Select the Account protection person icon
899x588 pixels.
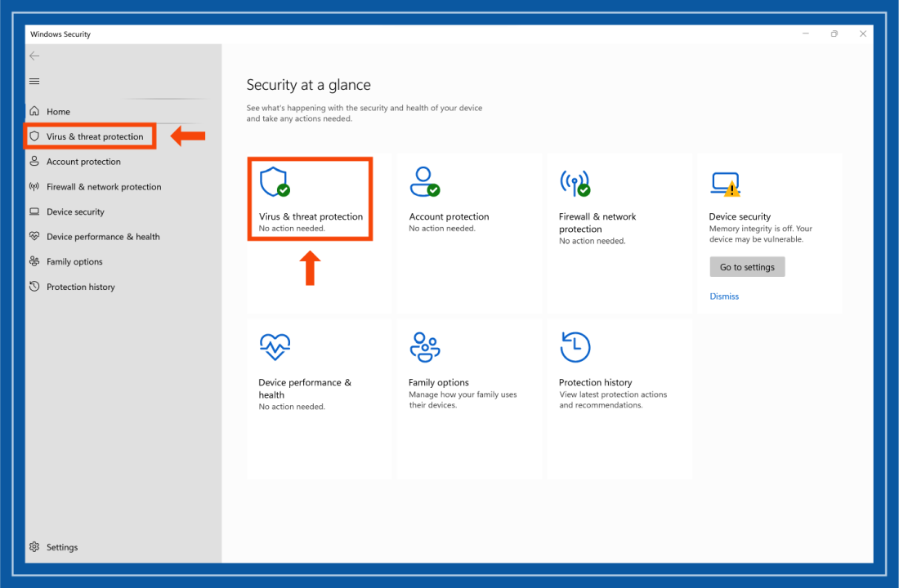pos(34,161)
